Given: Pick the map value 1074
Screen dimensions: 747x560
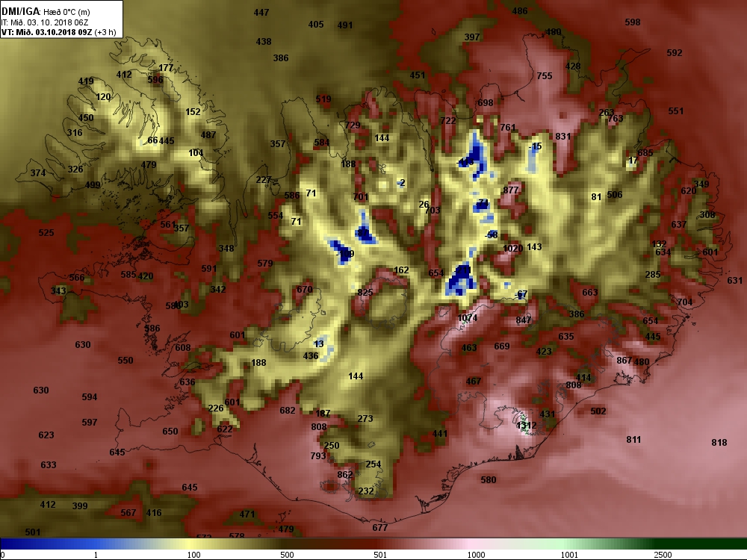Looking at the screenshot, I should 468,317.
